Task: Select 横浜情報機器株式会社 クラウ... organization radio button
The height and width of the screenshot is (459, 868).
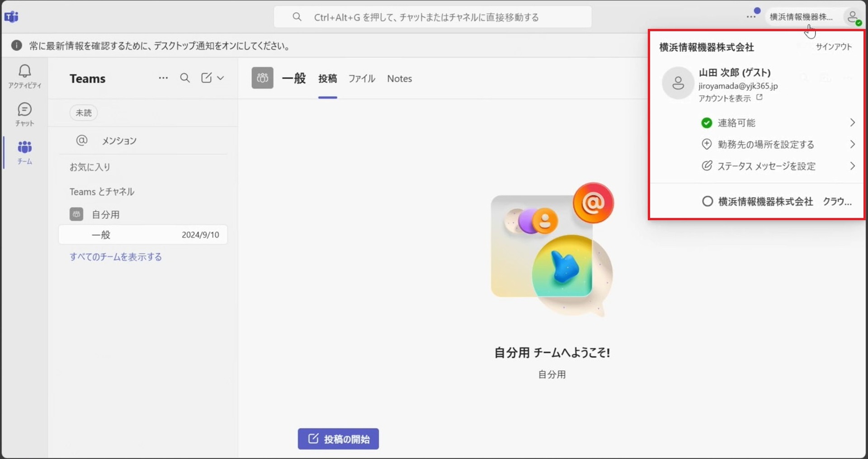Action: [708, 201]
